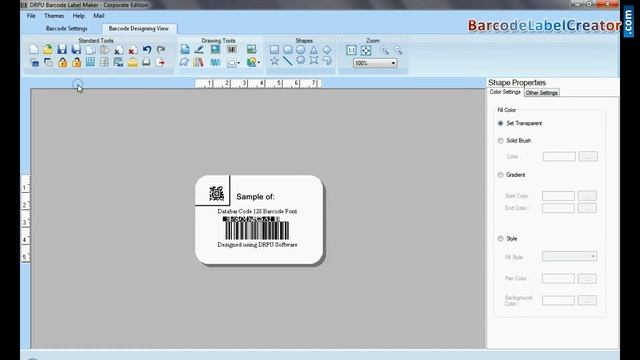Select the Arc shape icon

coord(327,61)
